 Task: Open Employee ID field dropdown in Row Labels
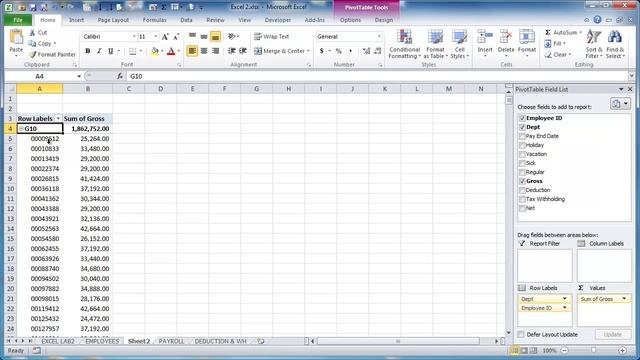click(x=565, y=308)
